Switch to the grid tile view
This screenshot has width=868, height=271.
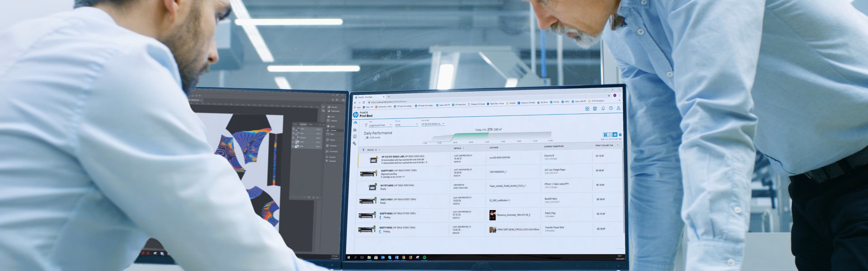(606, 135)
